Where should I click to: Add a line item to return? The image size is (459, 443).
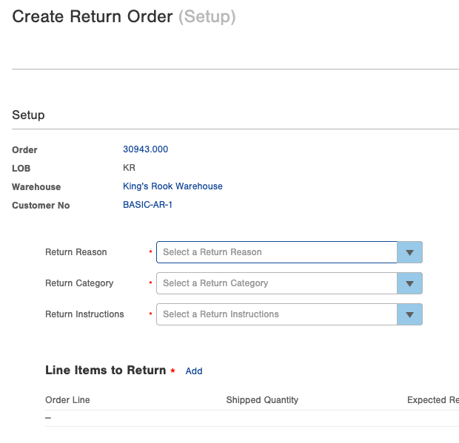[194, 371]
